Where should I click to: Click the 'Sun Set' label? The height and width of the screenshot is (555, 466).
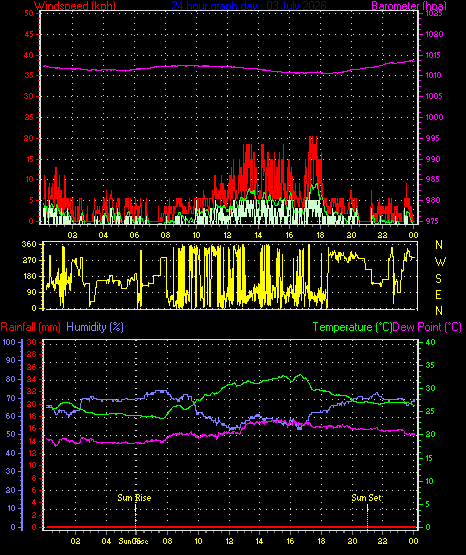pyautogui.click(x=366, y=498)
